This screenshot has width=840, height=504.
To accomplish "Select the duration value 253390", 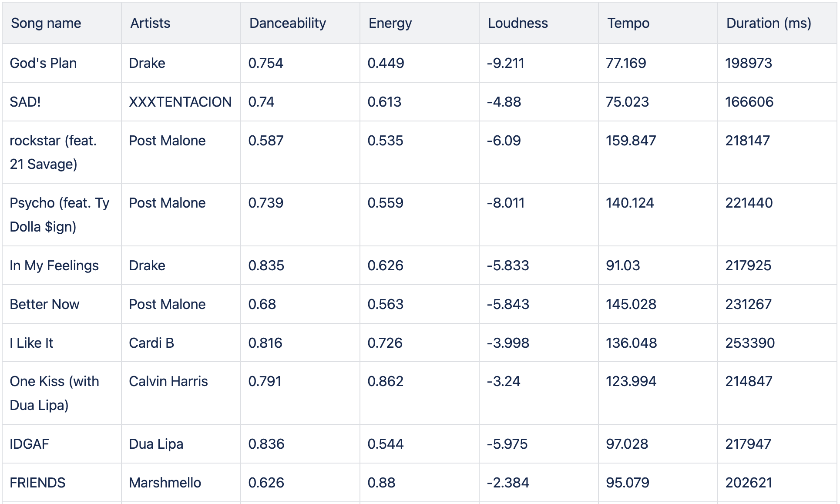I will pyautogui.click(x=749, y=343).
